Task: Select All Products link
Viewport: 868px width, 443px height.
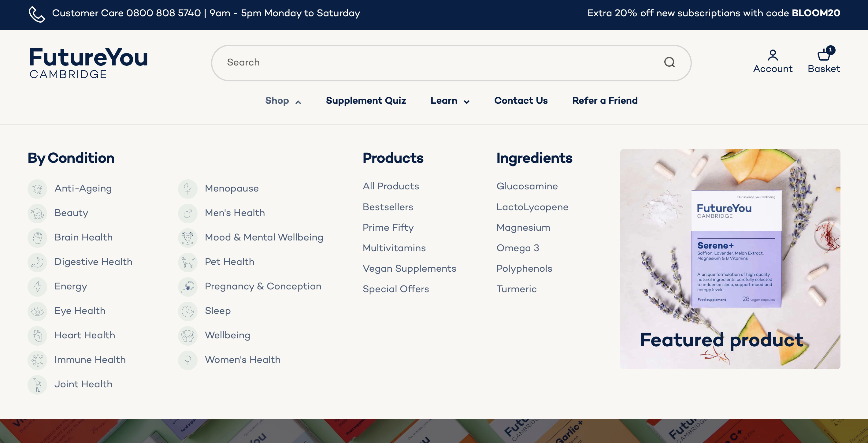Action: (391, 186)
